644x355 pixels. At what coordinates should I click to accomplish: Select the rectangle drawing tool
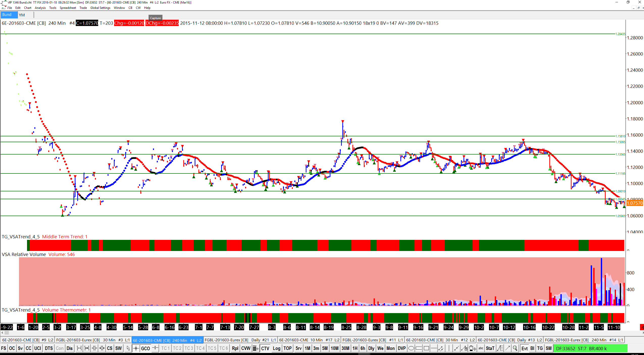pos(426,348)
